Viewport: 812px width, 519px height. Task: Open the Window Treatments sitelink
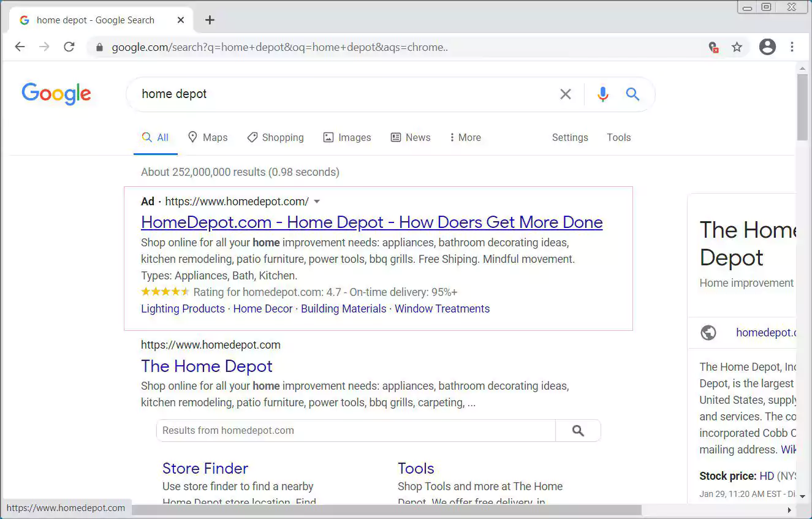[442, 309]
